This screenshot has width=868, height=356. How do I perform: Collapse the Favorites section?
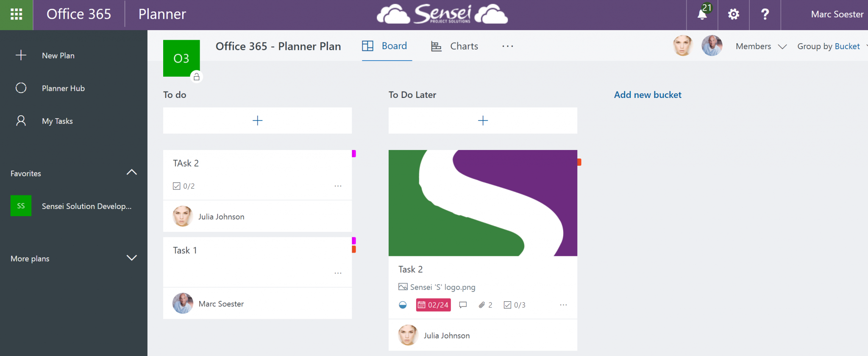pos(132,172)
